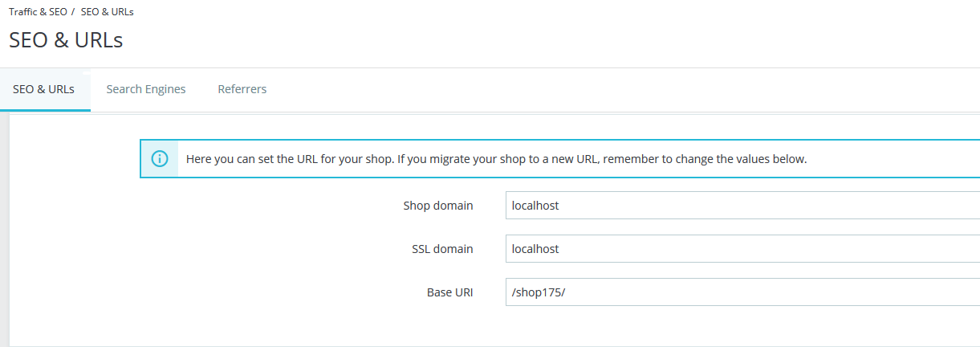Click blank tab bar space right of Referrers

626,89
